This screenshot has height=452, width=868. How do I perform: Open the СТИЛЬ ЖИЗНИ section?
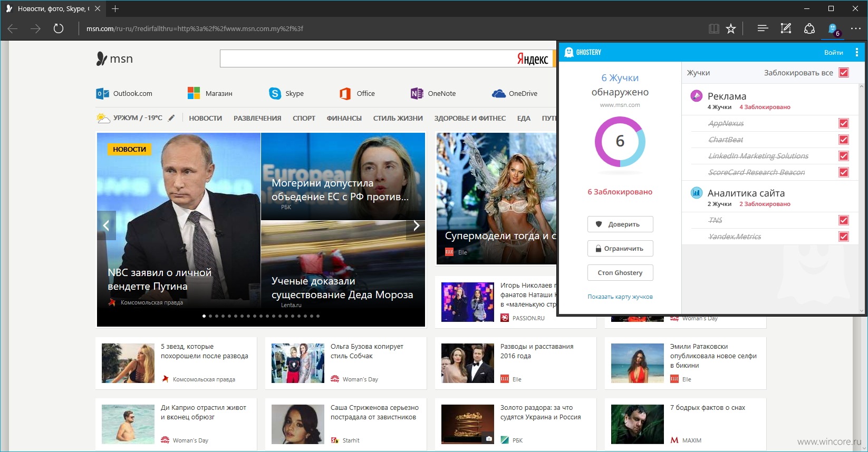click(x=398, y=118)
